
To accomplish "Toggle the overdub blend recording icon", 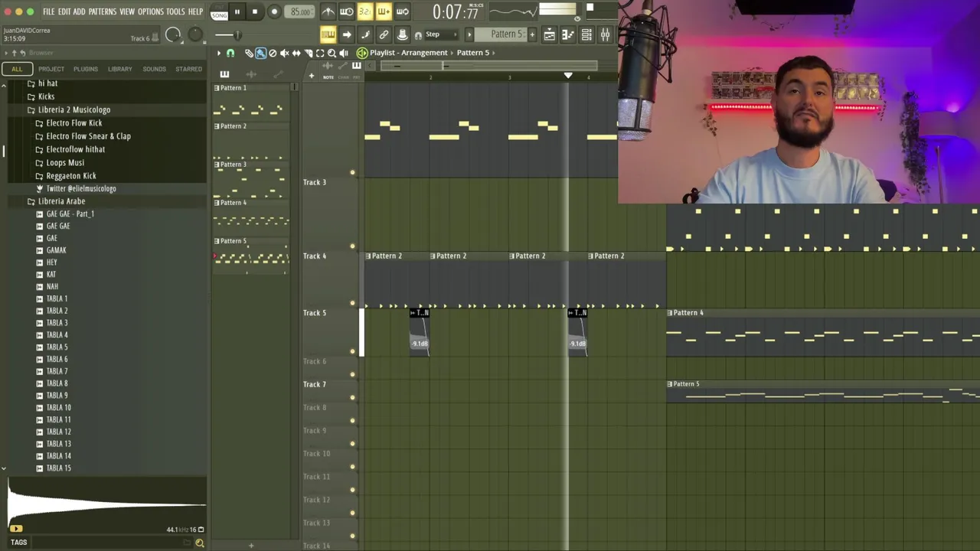I will click(x=384, y=11).
